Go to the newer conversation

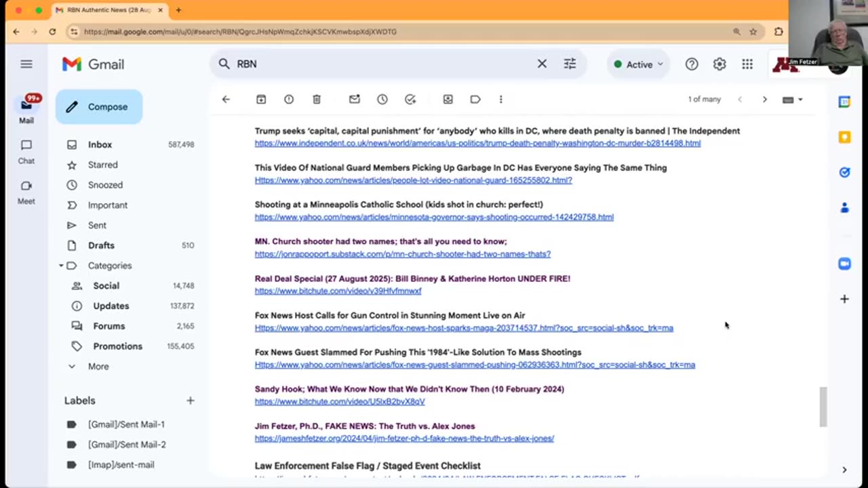(x=740, y=100)
